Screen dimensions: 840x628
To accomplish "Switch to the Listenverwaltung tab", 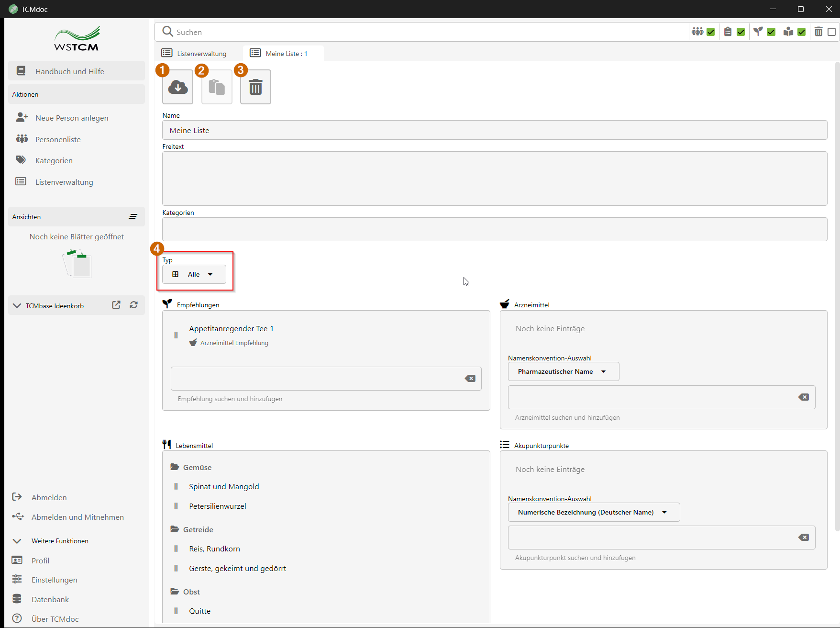I will tap(195, 54).
